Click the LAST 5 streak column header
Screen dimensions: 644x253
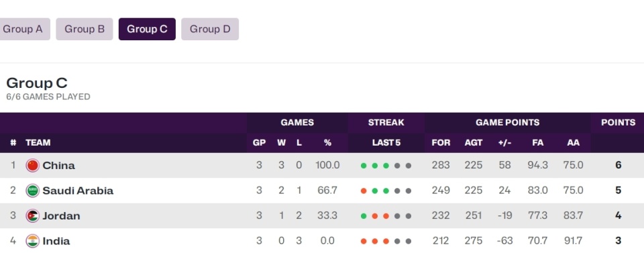coord(386,142)
